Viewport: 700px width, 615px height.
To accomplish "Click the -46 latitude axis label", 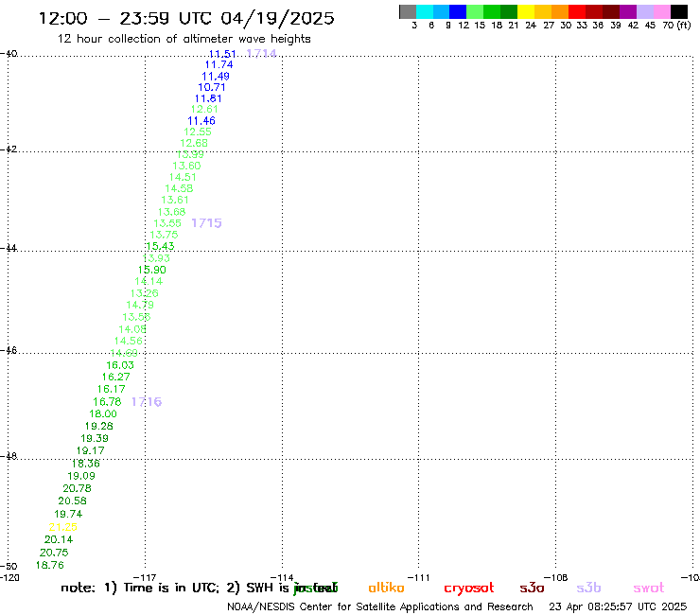I will pyautogui.click(x=9, y=351).
